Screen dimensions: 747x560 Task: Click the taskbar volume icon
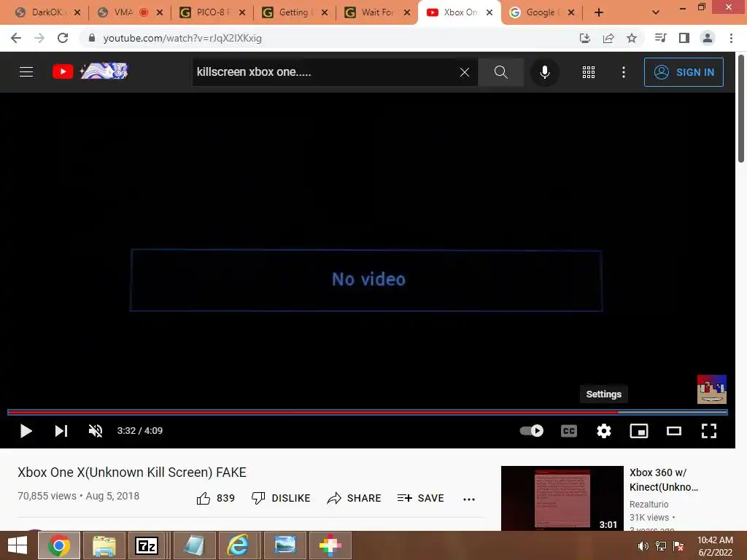[643, 546]
